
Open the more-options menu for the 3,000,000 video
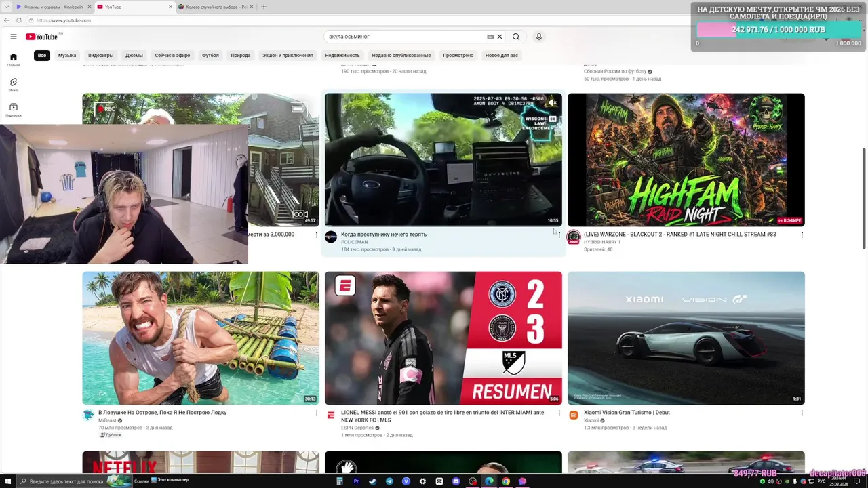316,235
